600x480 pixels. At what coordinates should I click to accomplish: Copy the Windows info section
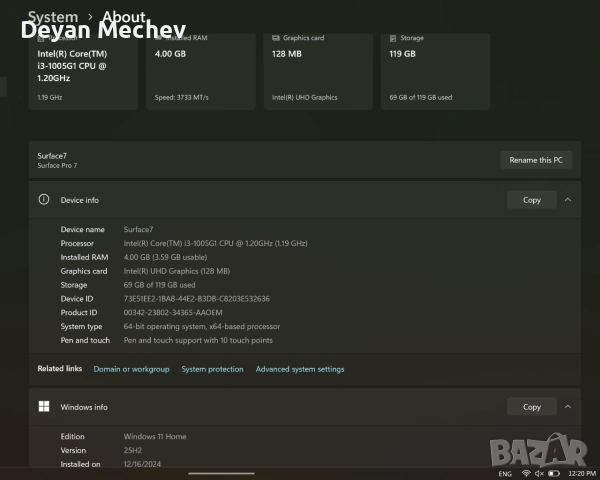[532, 407]
